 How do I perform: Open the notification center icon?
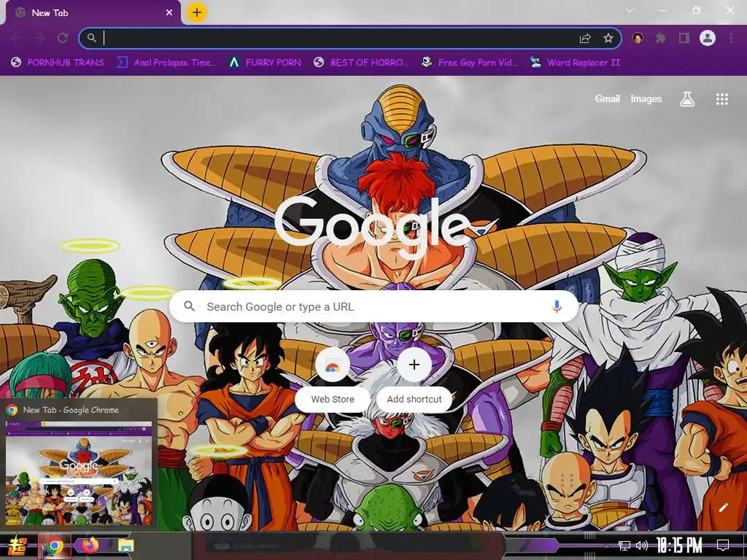(x=723, y=545)
